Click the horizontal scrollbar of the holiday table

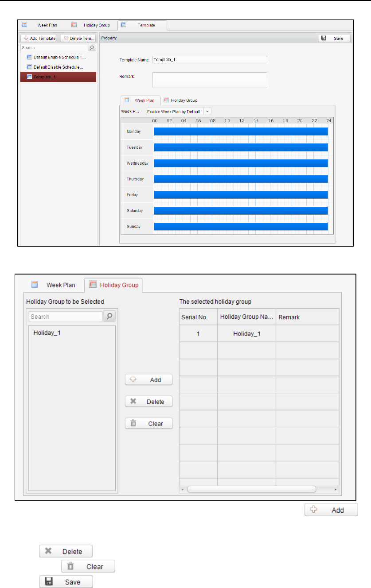click(x=251, y=489)
